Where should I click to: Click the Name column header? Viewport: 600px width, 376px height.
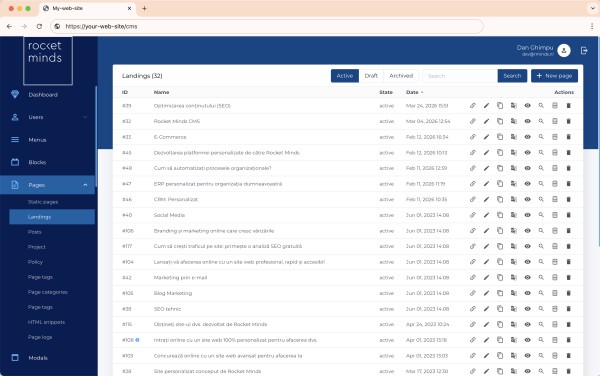(x=161, y=92)
